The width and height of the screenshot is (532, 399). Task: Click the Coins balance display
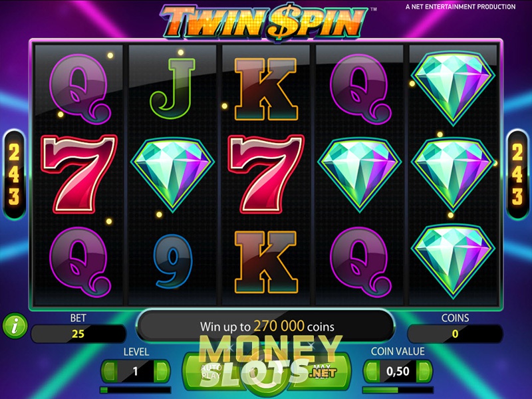point(455,334)
